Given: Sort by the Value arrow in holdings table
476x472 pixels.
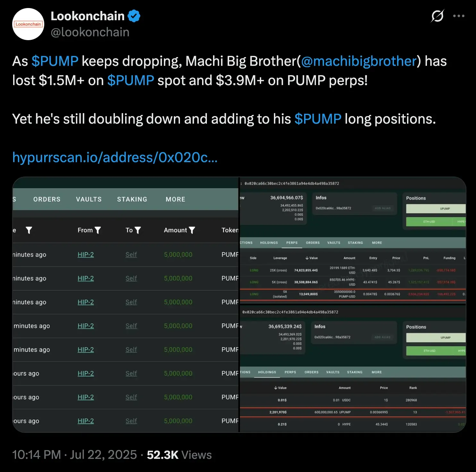Looking at the screenshot, I should point(276,388).
